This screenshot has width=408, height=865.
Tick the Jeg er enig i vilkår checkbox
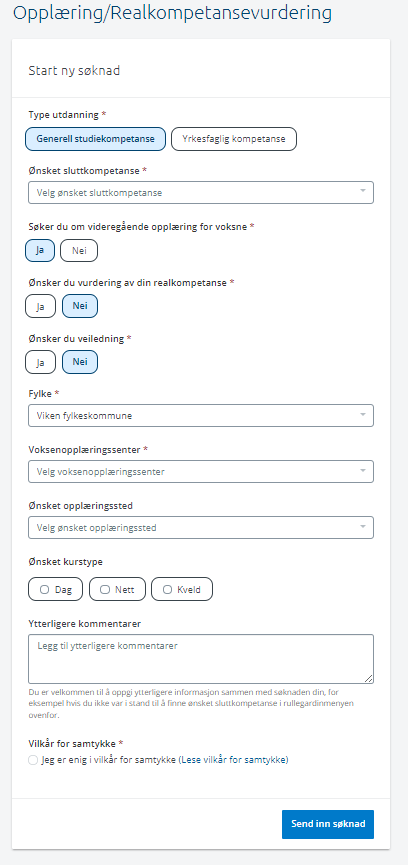coord(33,760)
